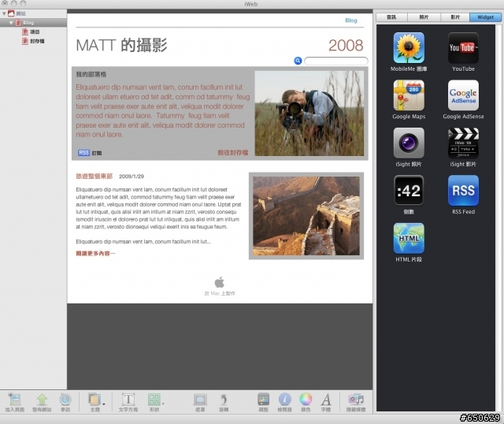Click the 2008 year heading text
The image size is (504, 424).
point(346,46)
